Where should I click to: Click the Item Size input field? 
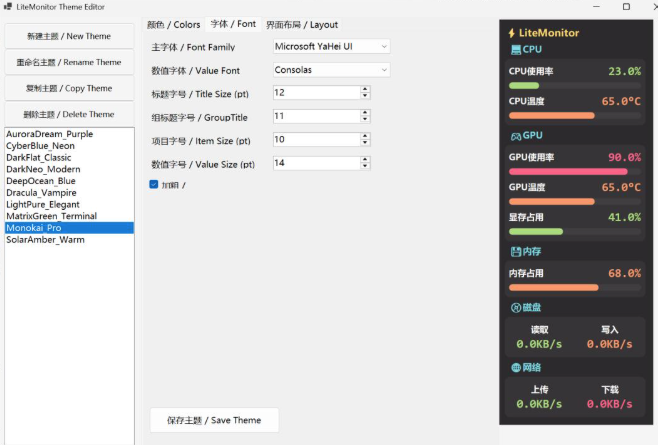tap(317, 139)
